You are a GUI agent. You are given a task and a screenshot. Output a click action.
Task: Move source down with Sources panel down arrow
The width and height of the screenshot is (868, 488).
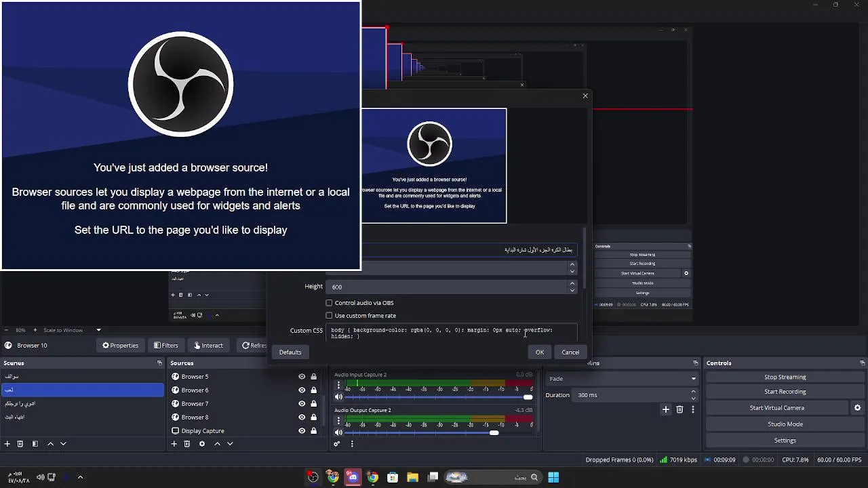[x=230, y=444]
